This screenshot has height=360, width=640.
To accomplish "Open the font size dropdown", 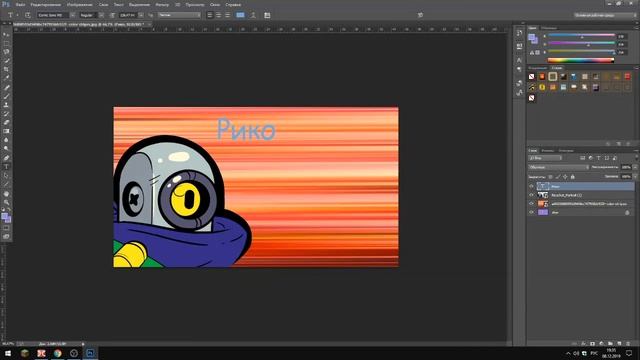I will pyautogui.click(x=141, y=15).
